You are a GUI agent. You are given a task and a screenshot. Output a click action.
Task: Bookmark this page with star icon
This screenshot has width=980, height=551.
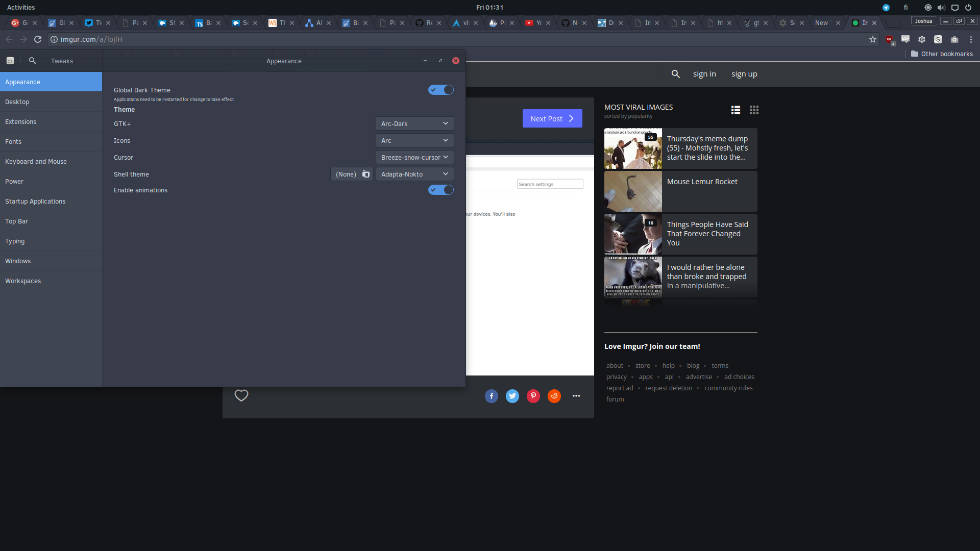[873, 39]
